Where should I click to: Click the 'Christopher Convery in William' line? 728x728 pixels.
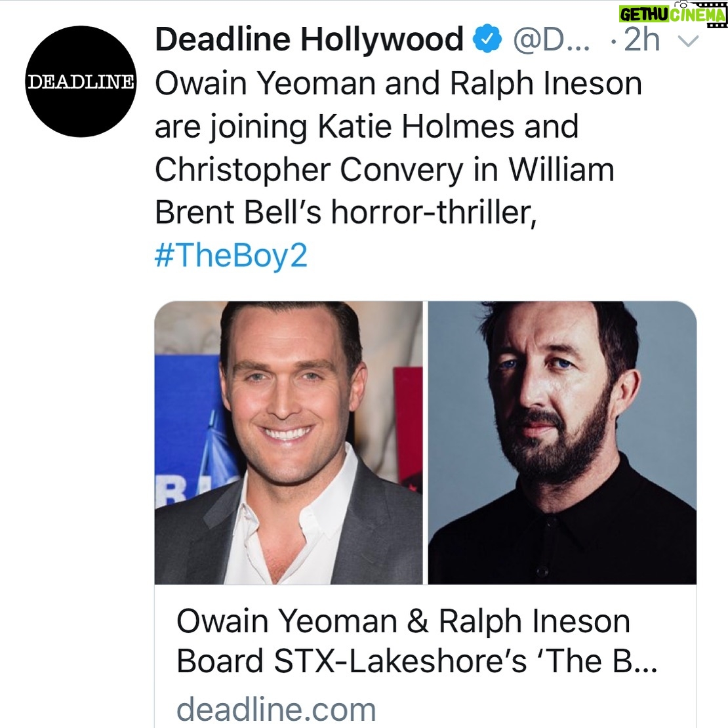pyautogui.click(x=384, y=170)
